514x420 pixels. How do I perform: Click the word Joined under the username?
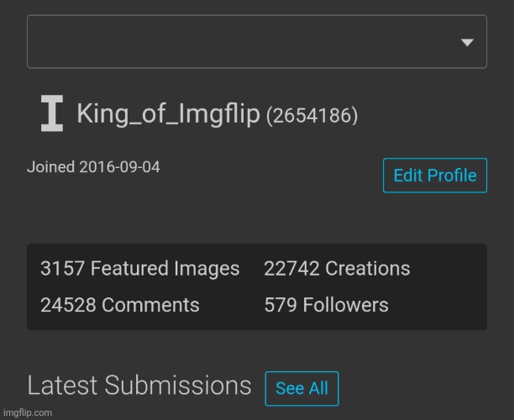tap(50, 167)
